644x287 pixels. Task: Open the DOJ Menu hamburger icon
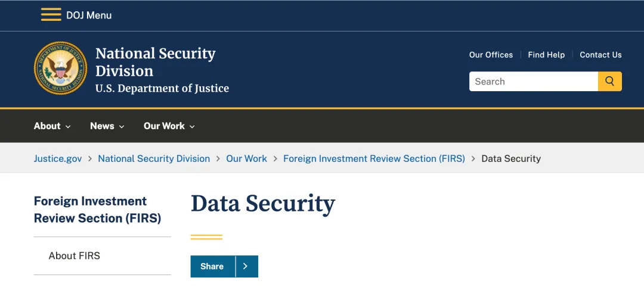(x=51, y=15)
